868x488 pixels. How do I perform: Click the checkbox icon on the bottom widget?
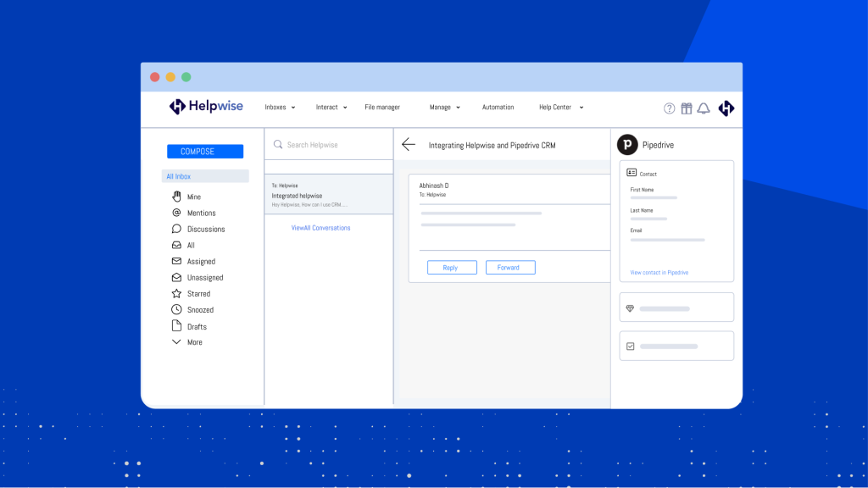tap(631, 345)
